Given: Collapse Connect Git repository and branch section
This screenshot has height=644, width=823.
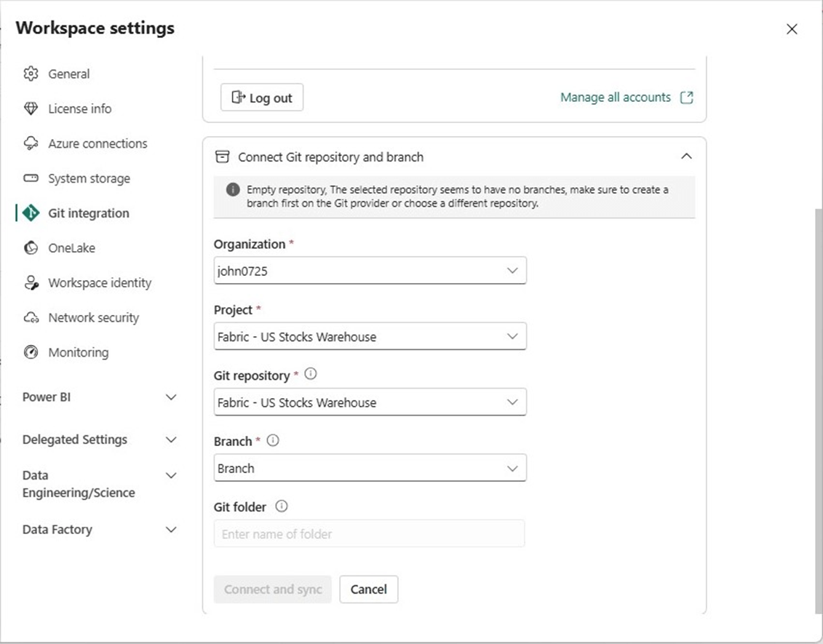Looking at the screenshot, I should point(685,156).
